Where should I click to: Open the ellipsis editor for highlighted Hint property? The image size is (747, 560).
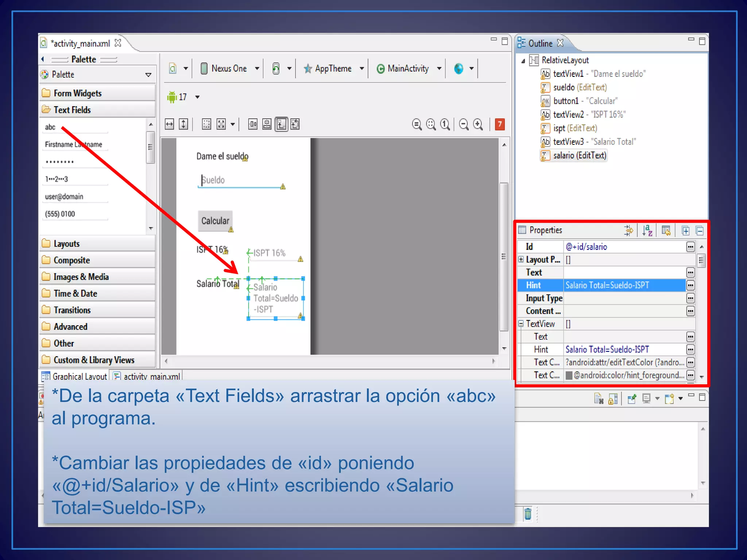[690, 285]
